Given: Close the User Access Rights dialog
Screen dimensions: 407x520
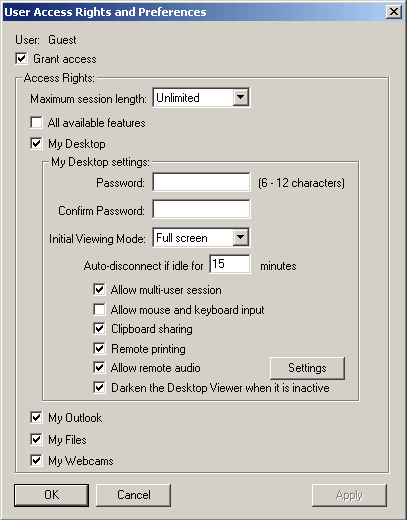Looking at the screenshot, I should [394, 12].
